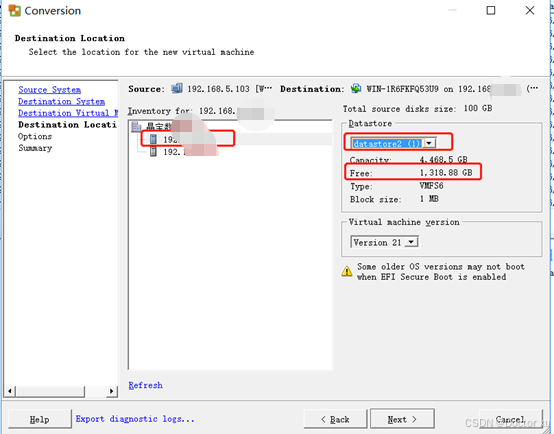Click the yellow warning icon about Secure Boot
Viewport: 554px width, 434px height.
point(347,271)
